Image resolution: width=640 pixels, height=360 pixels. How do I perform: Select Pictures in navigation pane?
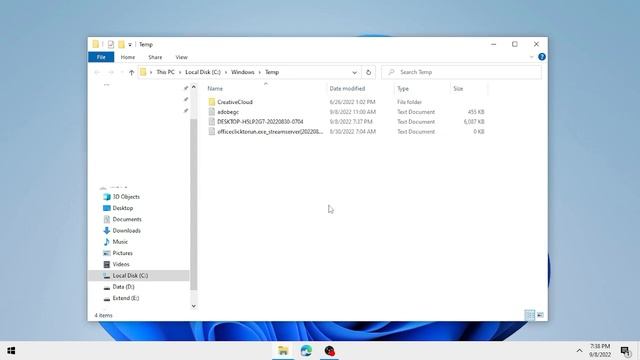122,253
